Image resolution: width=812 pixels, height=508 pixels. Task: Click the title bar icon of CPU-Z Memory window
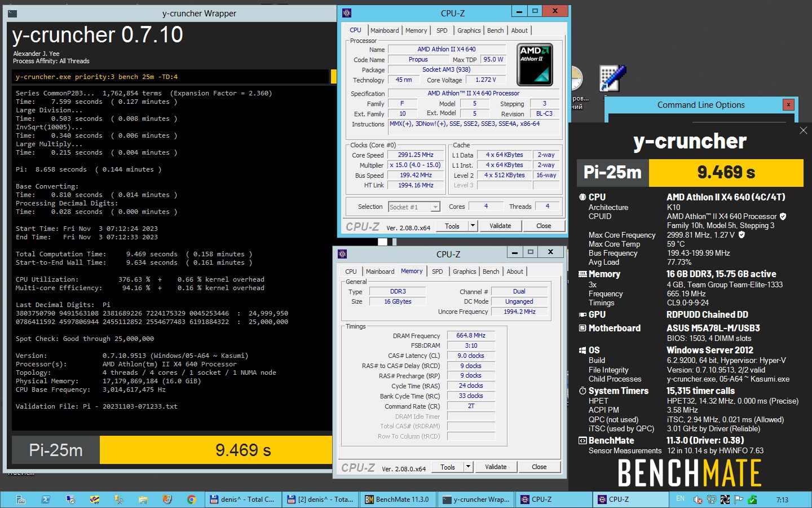point(342,254)
